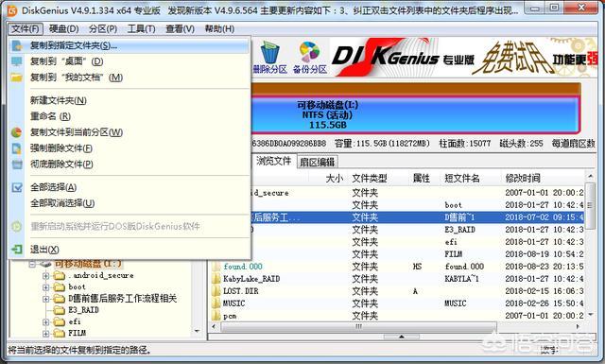This screenshot has width=605, height=364.
Task: Select the found.000 folder row
Action: click(397, 267)
